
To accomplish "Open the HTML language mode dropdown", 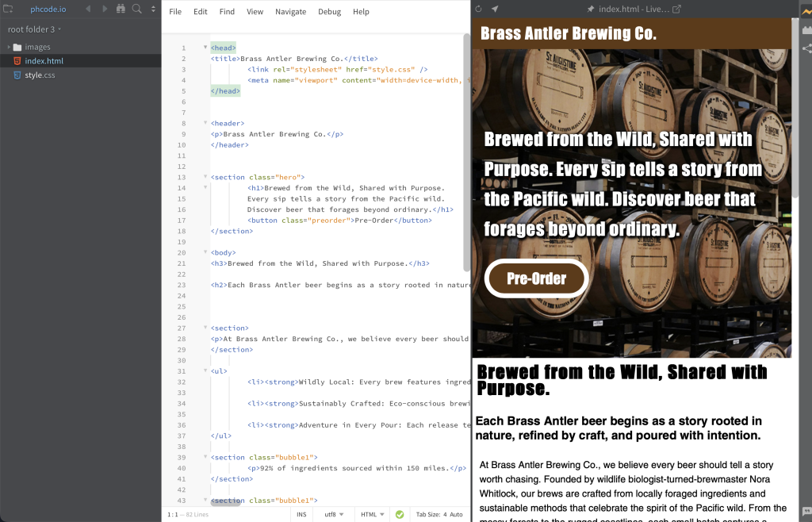I will 372,514.
